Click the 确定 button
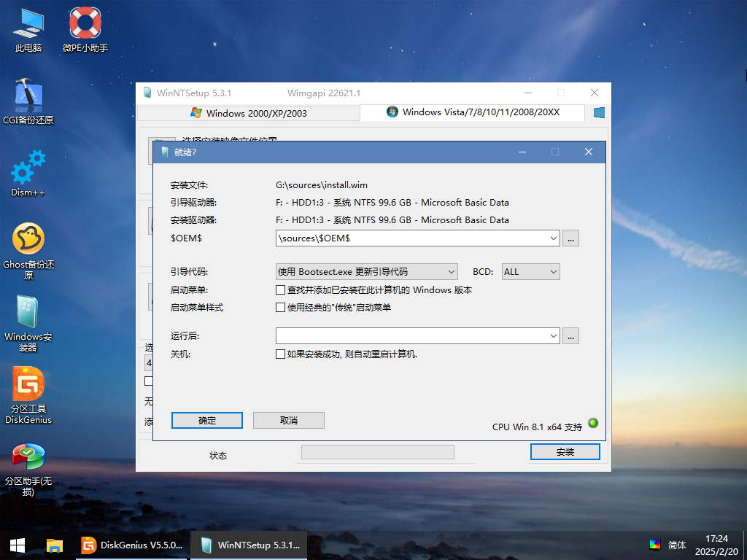The height and width of the screenshot is (560, 747). pos(207,421)
